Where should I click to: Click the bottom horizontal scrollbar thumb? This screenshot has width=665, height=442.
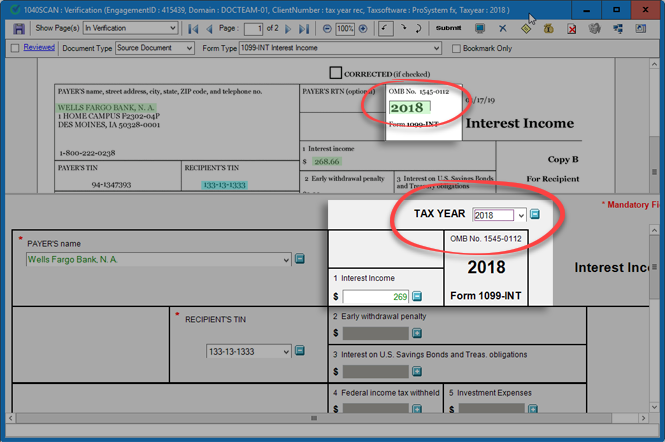pyautogui.click(x=314, y=418)
